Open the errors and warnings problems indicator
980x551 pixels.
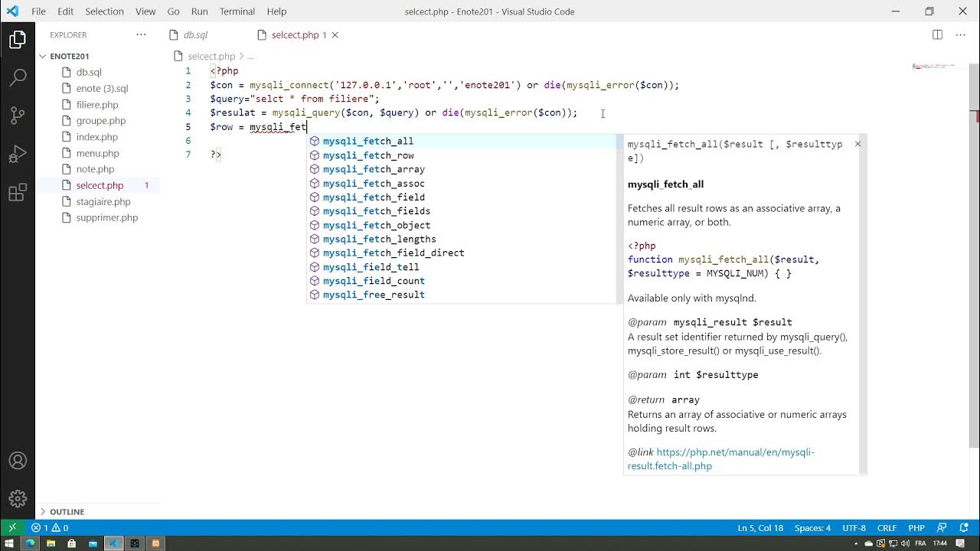click(50, 527)
